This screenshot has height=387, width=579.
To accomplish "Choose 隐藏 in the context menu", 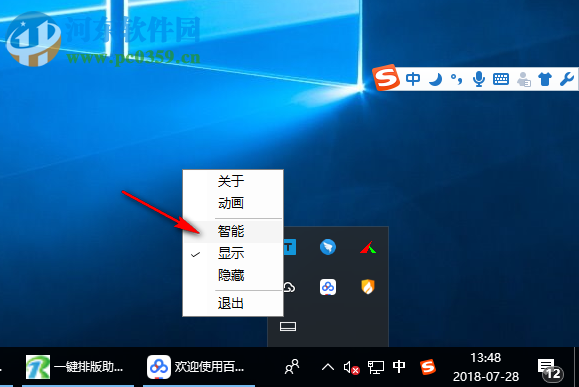I will pos(233,275).
